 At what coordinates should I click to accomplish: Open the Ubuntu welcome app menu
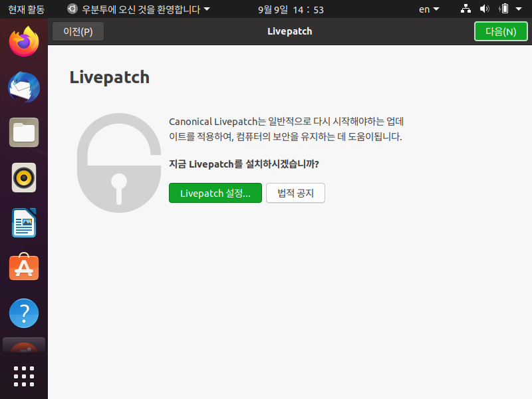[x=138, y=9]
